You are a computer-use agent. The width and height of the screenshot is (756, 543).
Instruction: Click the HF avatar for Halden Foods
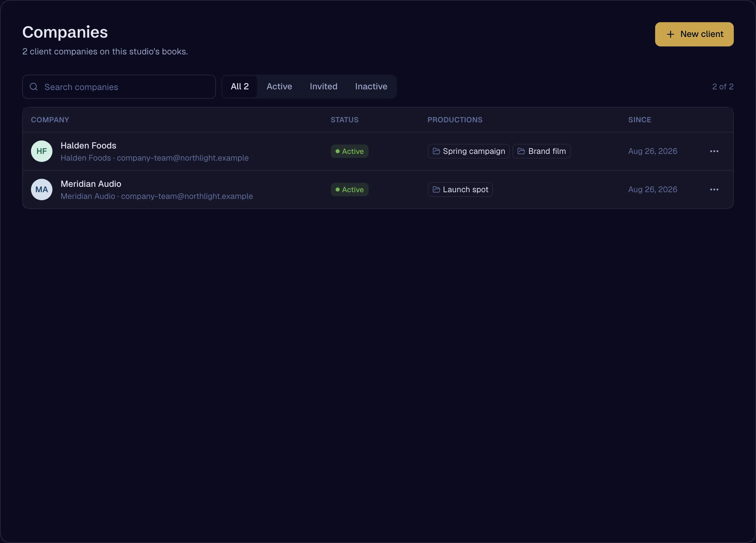coord(42,151)
